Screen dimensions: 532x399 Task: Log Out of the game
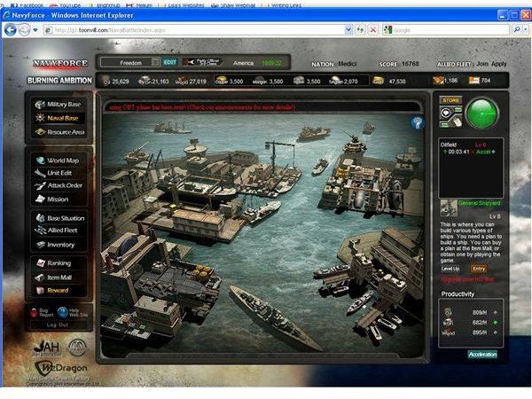58,325
